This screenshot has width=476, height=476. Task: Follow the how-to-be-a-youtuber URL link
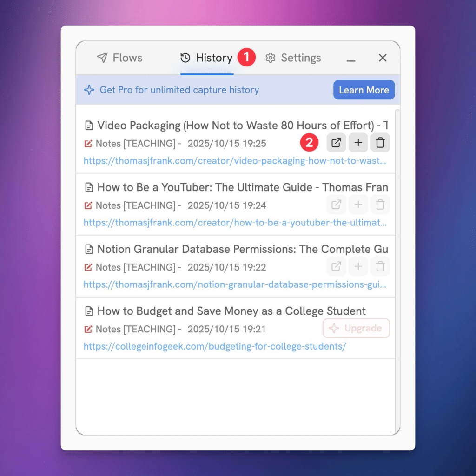point(235,223)
